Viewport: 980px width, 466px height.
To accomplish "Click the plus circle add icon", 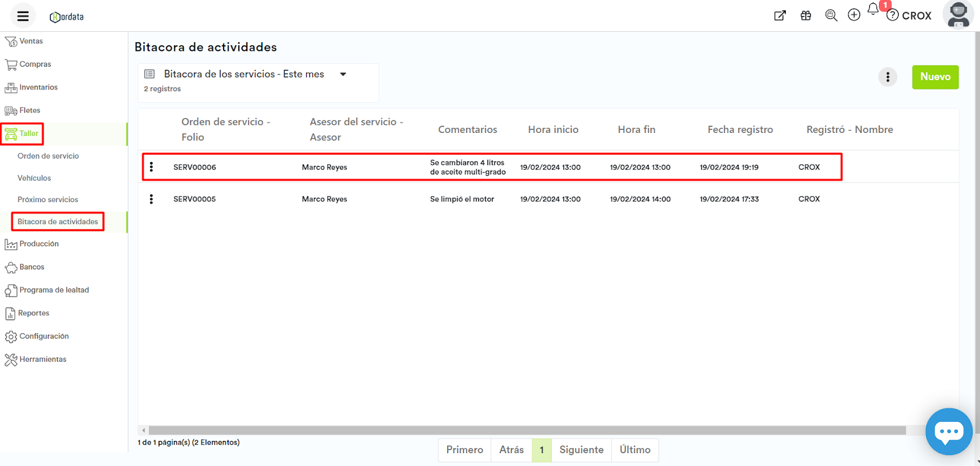I will 854,15.
